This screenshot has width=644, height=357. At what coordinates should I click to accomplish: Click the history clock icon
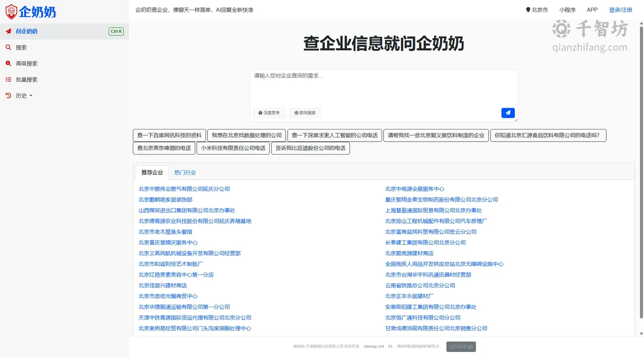8,96
